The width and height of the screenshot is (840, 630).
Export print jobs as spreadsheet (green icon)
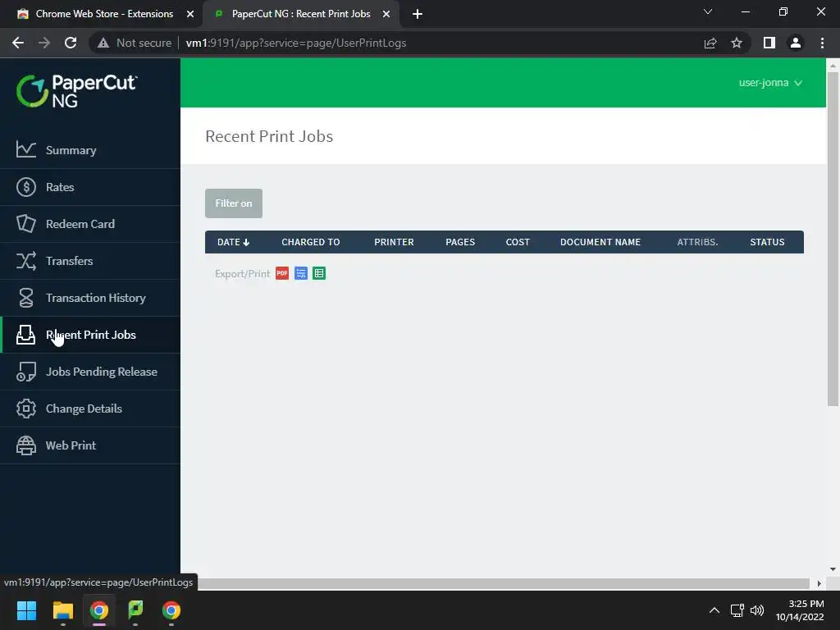click(319, 273)
